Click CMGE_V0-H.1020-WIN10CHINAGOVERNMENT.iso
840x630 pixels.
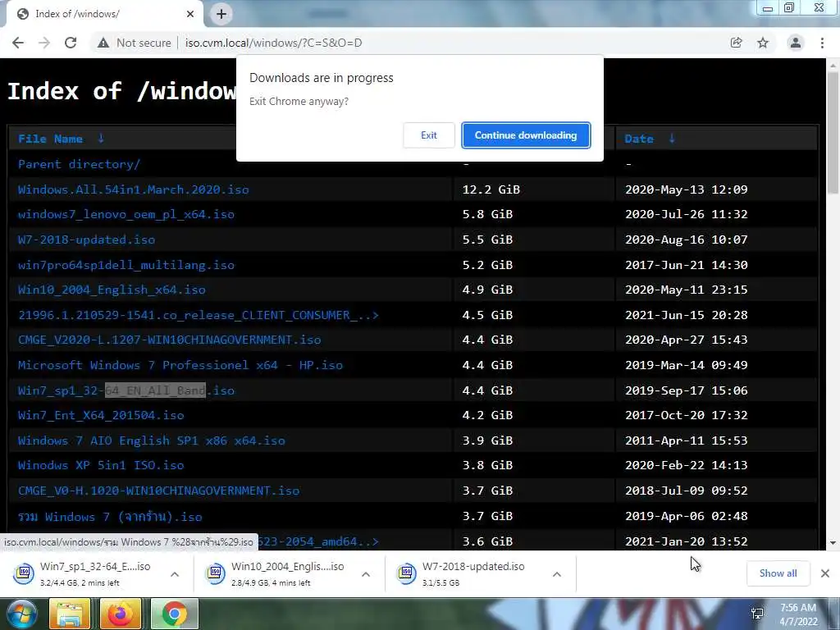click(158, 491)
